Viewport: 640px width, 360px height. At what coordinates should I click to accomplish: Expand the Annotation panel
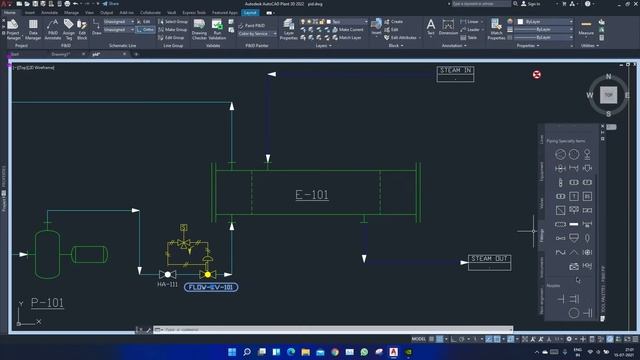pos(454,46)
